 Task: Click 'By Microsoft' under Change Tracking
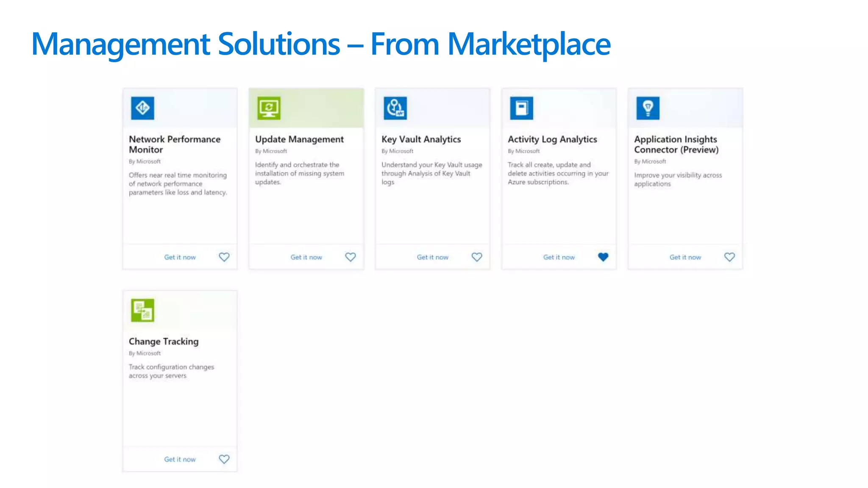pyautogui.click(x=145, y=353)
